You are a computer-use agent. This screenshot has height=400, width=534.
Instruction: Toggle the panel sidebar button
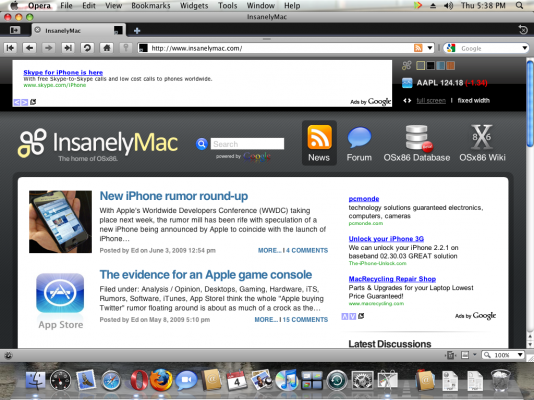pos(14,30)
